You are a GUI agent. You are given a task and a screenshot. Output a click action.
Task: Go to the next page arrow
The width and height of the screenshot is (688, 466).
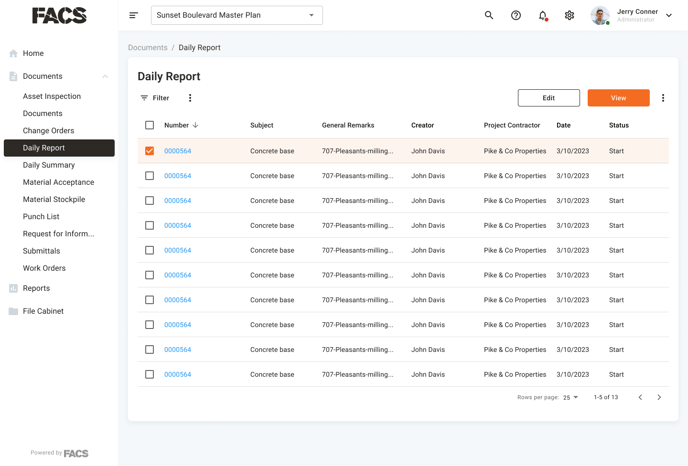tap(659, 397)
